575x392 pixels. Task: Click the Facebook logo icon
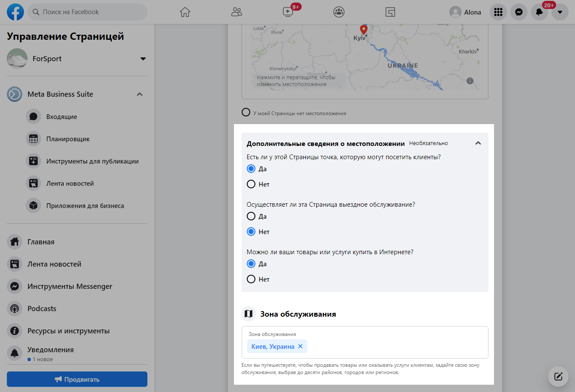click(x=15, y=12)
